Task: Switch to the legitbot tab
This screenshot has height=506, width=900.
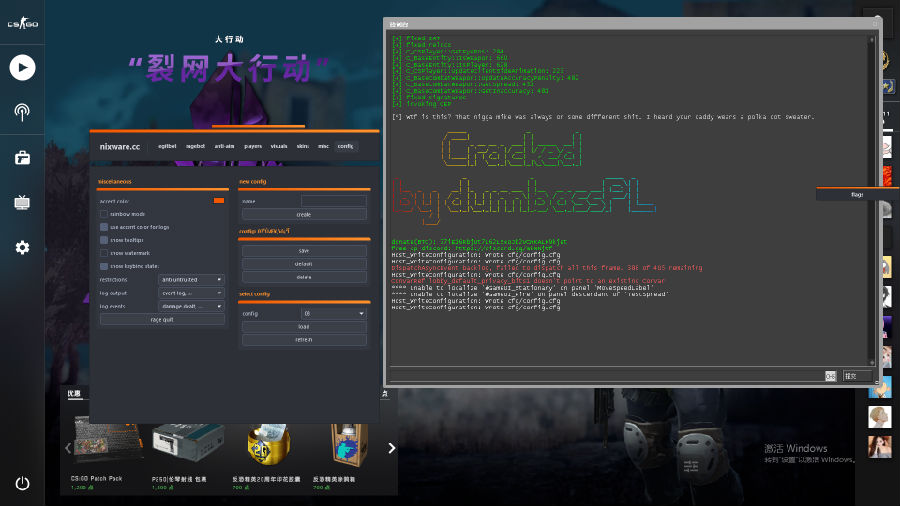Action: [x=167, y=146]
